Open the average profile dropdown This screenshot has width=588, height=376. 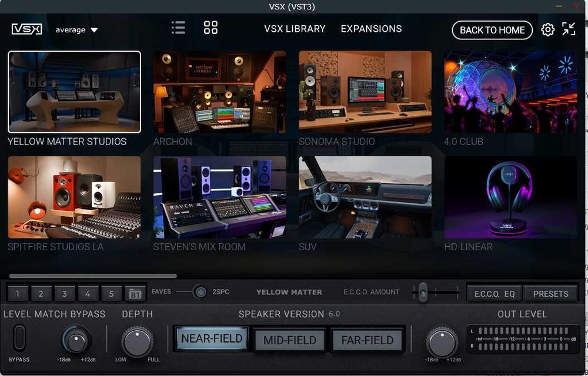point(76,30)
